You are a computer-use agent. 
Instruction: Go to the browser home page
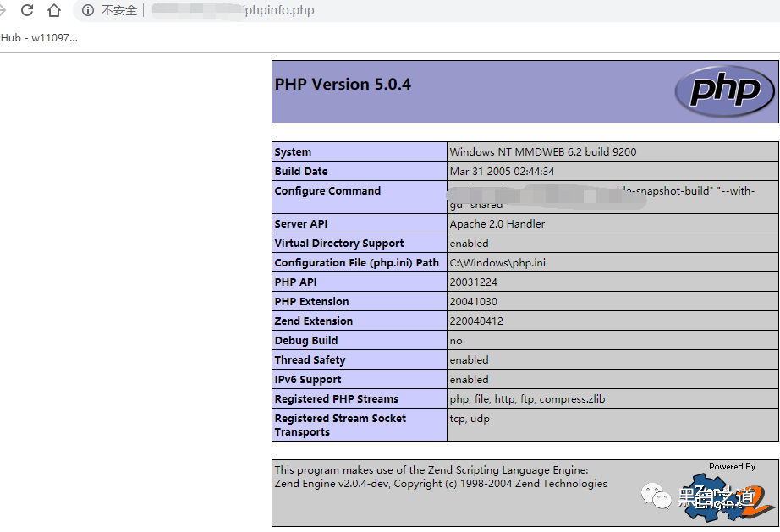pyautogui.click(x=54, y=10)
